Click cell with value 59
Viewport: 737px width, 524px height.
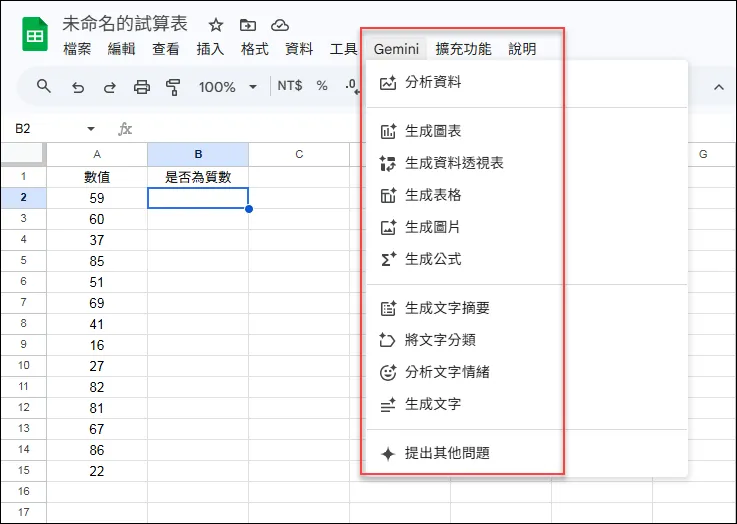tap(97, 198)
